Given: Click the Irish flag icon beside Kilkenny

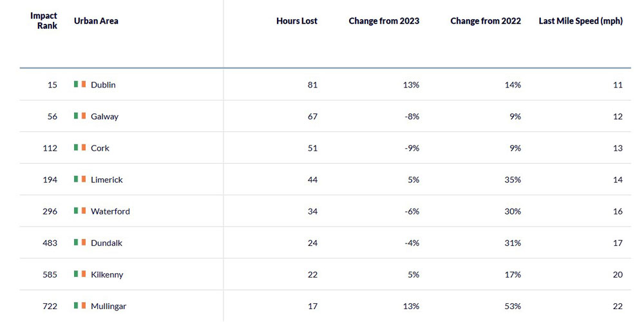Looking at the screenshot, I should (x=80, y=274).
